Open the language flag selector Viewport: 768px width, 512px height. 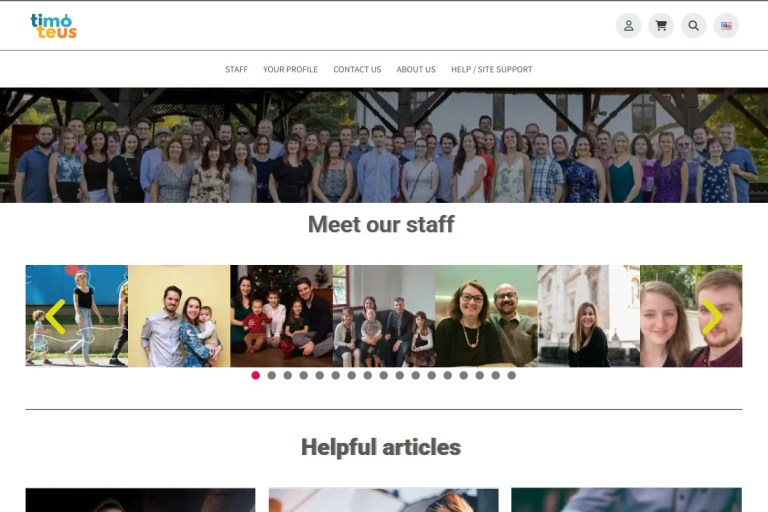[726, 25]
